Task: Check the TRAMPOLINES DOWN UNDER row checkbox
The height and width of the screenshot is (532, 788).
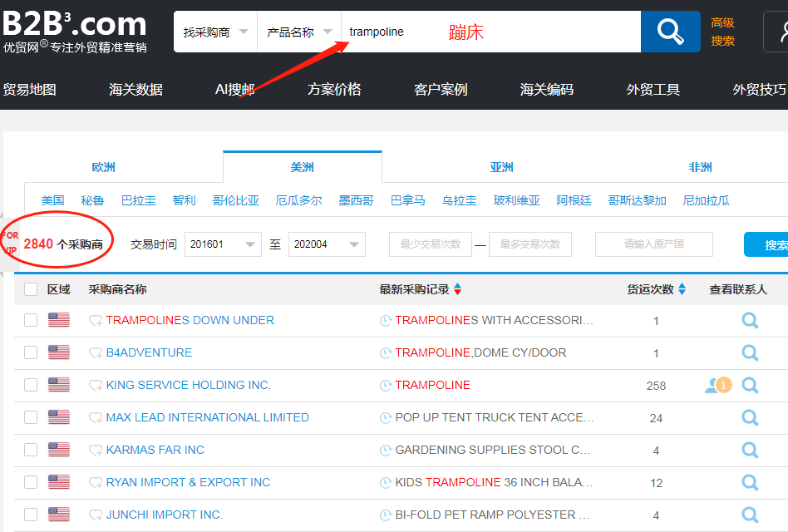Action: pyautogui.click(x=31, y=320)
